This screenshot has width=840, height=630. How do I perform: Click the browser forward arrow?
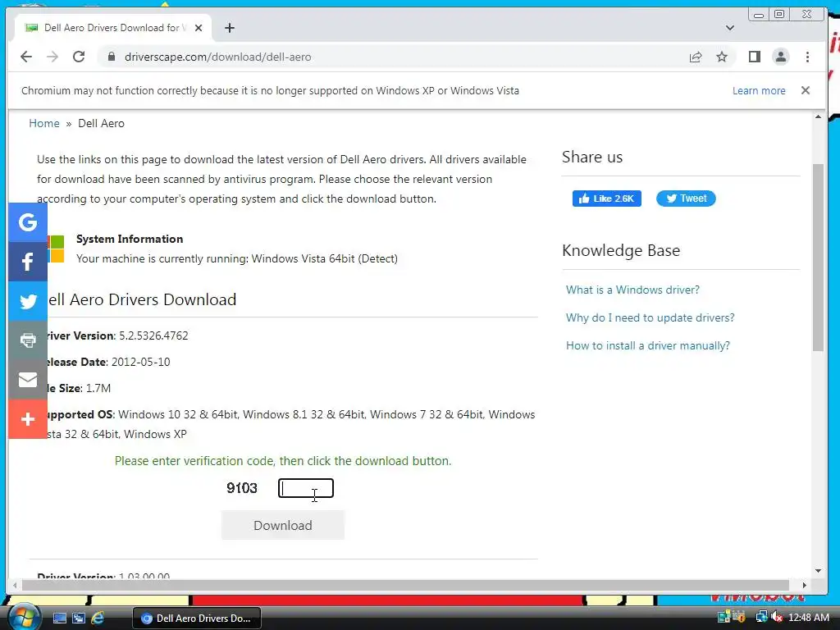point(52,57)
